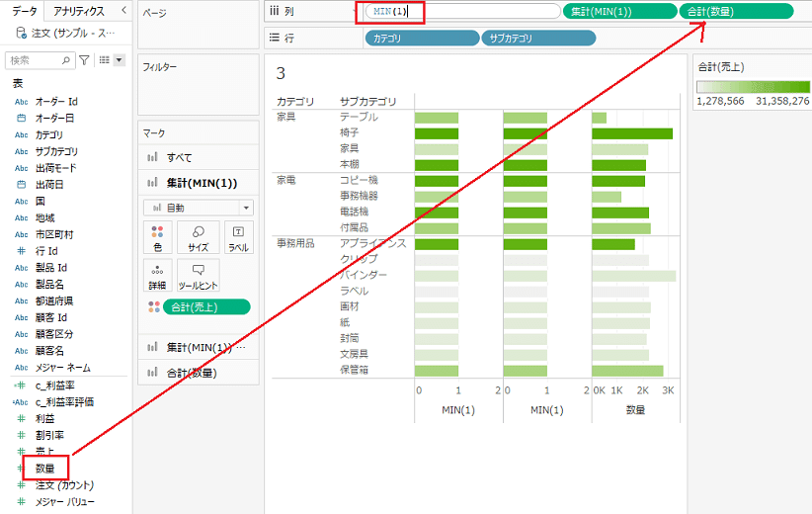The height and width of the screenshot is (514, 812).
Task: Click the search magnifier icon in data pane
Action: (x=66, y=60)
